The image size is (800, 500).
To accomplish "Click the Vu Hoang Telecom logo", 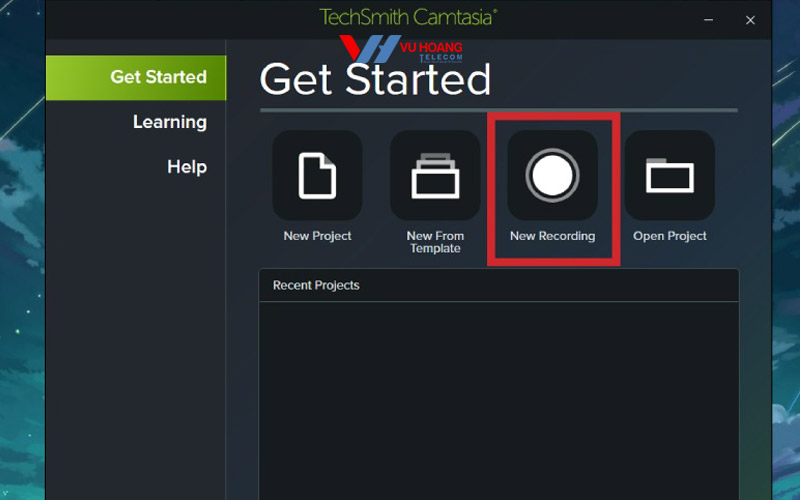I will point(400,50).
